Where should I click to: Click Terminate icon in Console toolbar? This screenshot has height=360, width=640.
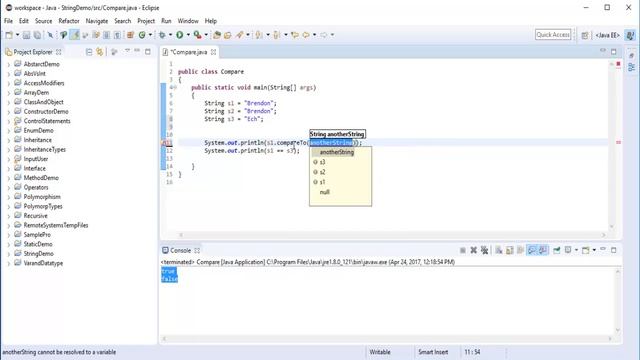click(x=462, y=250)
